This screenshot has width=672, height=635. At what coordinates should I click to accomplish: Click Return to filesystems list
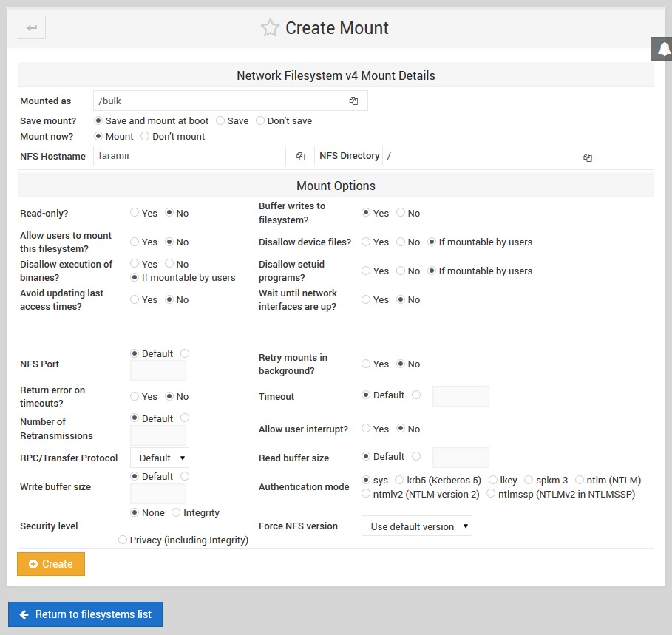(85, 614)
